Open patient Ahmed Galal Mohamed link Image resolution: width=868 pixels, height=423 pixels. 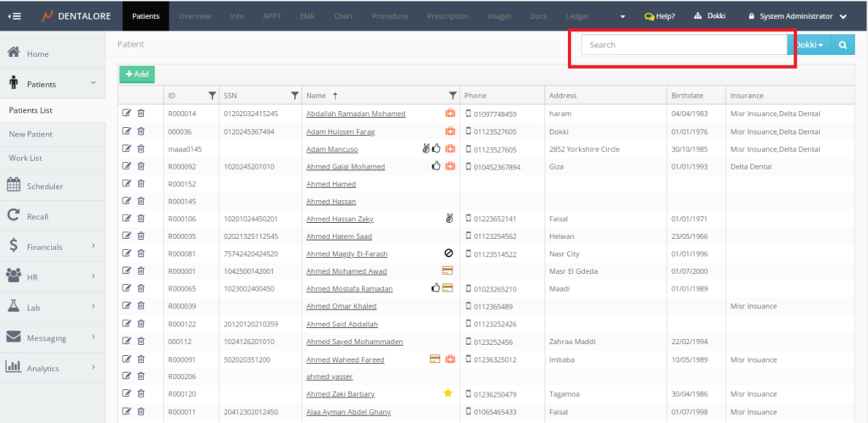(345, 167)
